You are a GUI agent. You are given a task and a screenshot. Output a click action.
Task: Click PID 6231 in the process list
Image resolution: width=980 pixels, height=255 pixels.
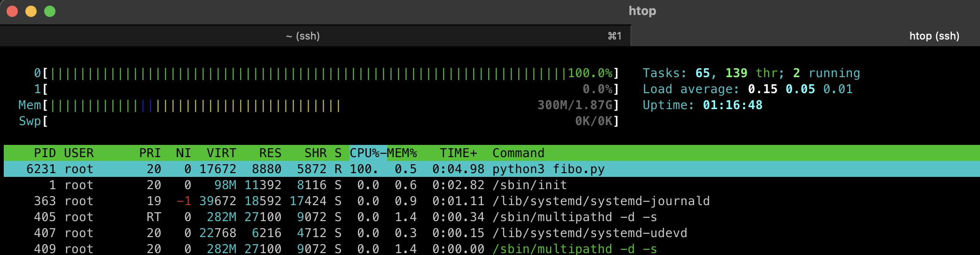[41, 169]
